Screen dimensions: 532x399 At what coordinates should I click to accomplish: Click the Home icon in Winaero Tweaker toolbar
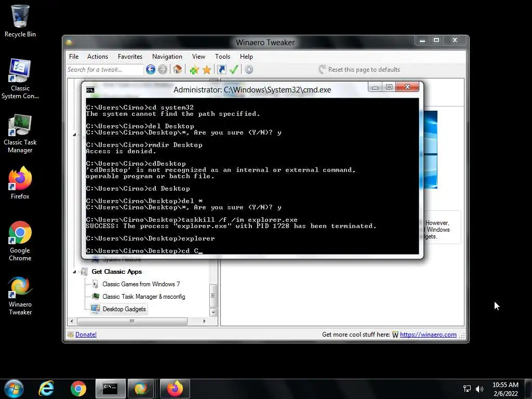(x=177, y=70)
